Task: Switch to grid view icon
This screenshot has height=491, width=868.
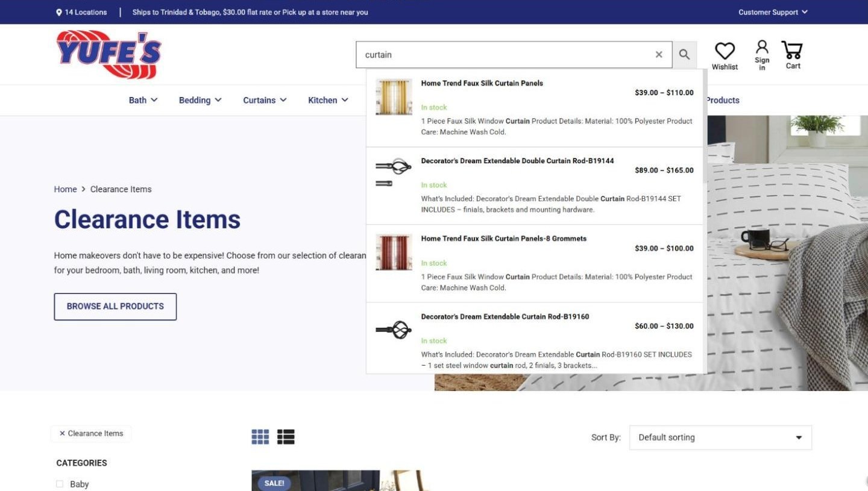Action: (x=260, y=437)
